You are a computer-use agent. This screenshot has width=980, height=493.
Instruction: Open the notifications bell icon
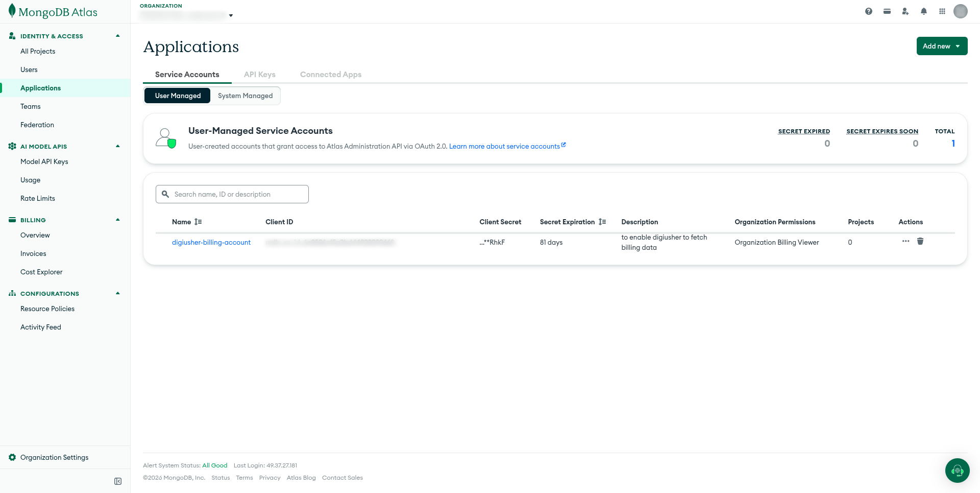pyautogui.click(x=924, y=11)
